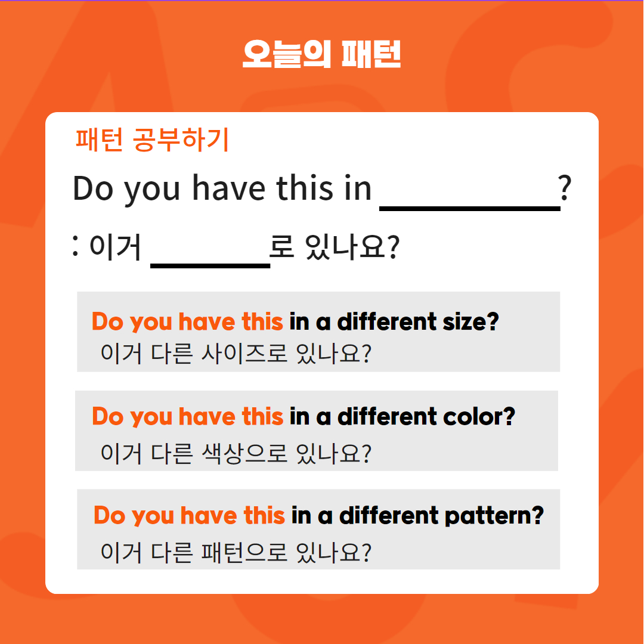Select the 'in a different pattern?' example sentence

417,516
